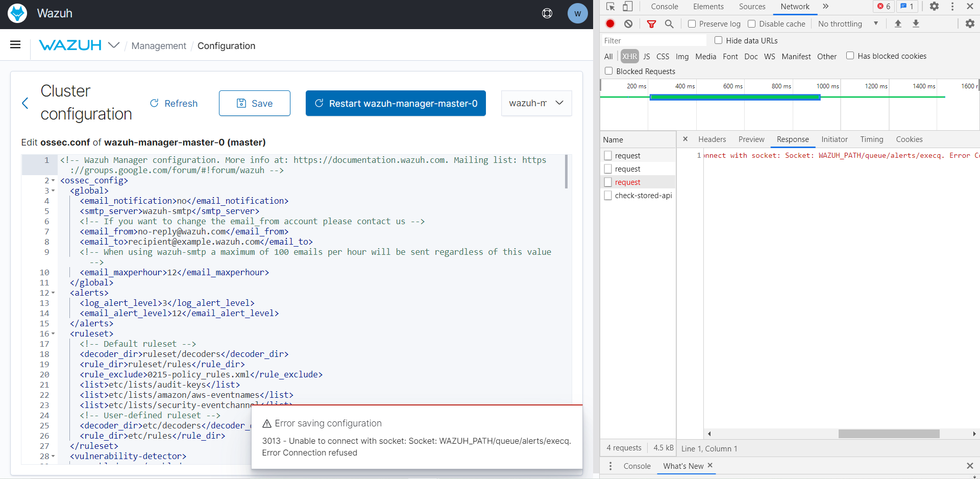Toggle the device toolbar emulation
Image resolution: width=980 pixels, height=479 pixels.
tap(628, 7)
